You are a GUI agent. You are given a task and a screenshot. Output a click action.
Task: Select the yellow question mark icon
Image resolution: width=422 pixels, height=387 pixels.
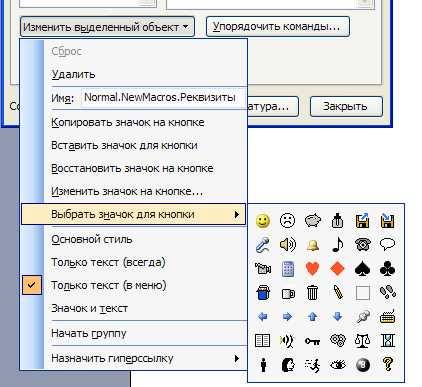click(x=388, y=365)
